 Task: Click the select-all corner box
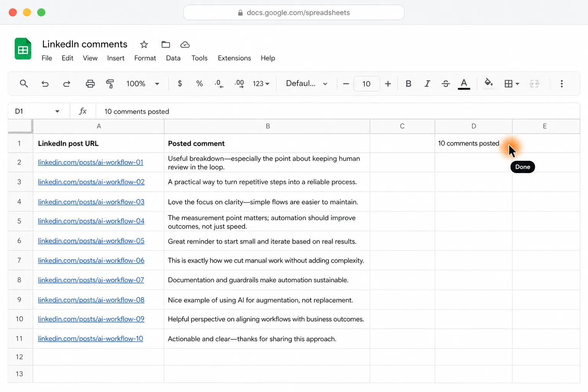[x=20, y=126]
